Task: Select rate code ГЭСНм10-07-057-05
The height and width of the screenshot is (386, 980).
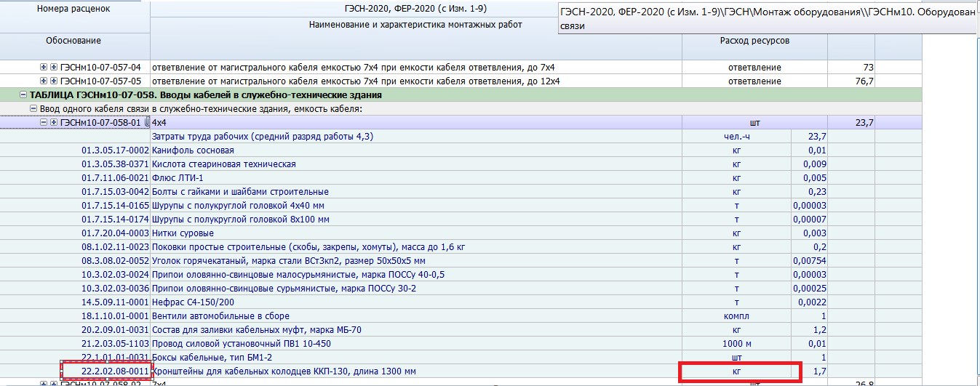Action: pos(100,81)
